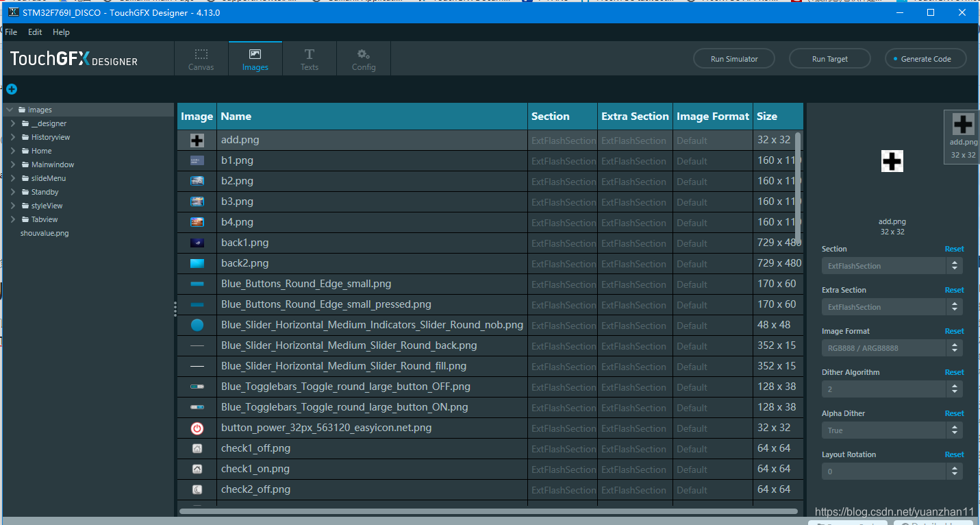Click the b2.png thumbnail icon
This screenshot has width=980, height=525.
[x=197, y=181]
